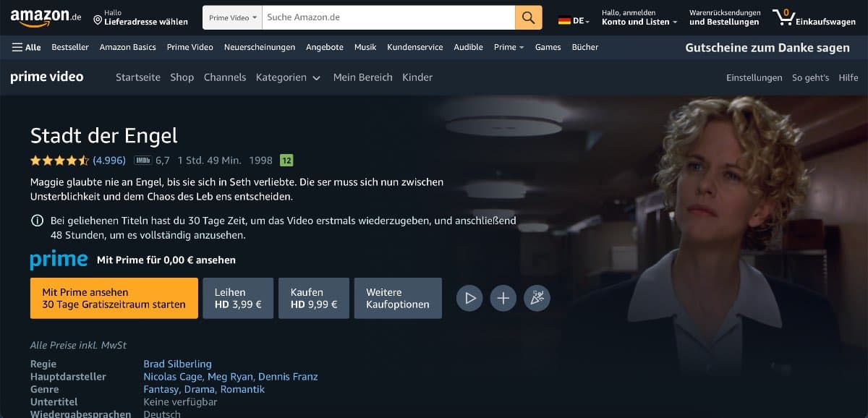Screen dimensions: 868x418
Task: Rent the movie in HD for 3,99 €
Action: [x=238, y=298]
